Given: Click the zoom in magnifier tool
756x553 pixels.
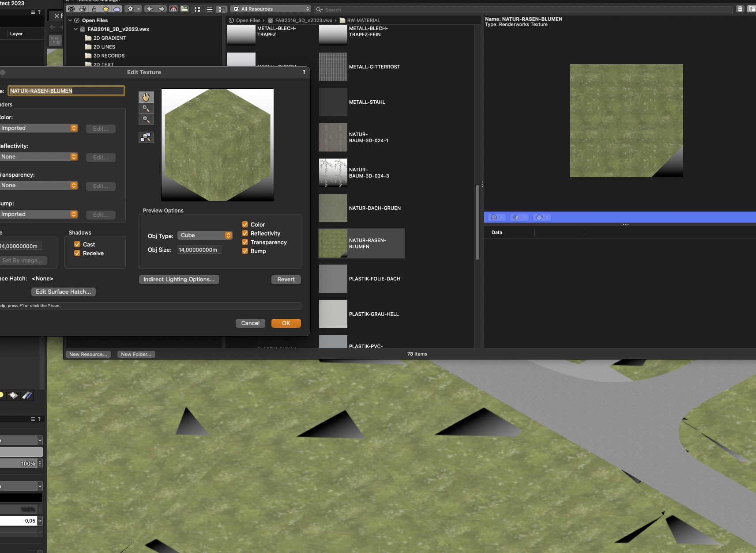Looking at the screenshot, I should [x=146, y=109].
